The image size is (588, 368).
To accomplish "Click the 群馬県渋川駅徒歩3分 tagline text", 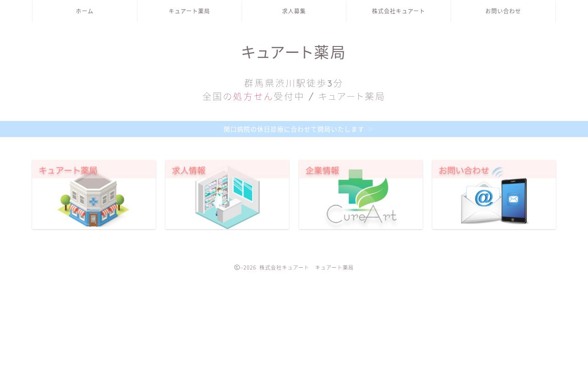I will pyautogui.click(x=294, y=83).
